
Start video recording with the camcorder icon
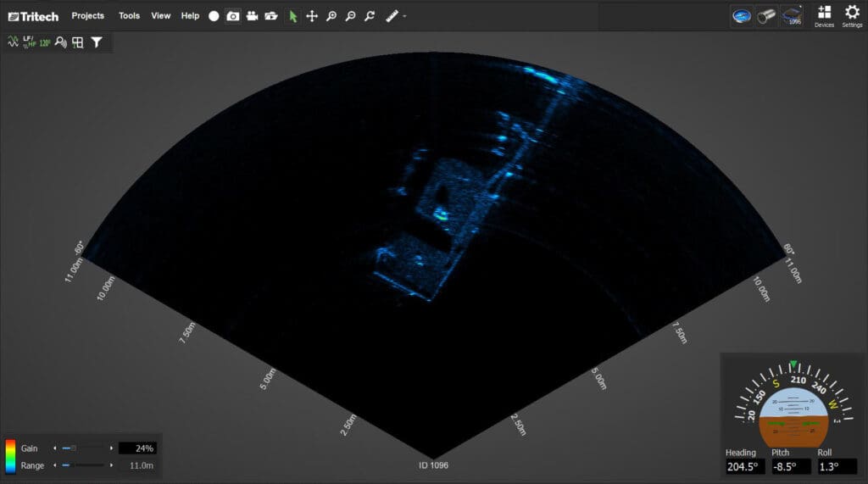coord(252,16)
